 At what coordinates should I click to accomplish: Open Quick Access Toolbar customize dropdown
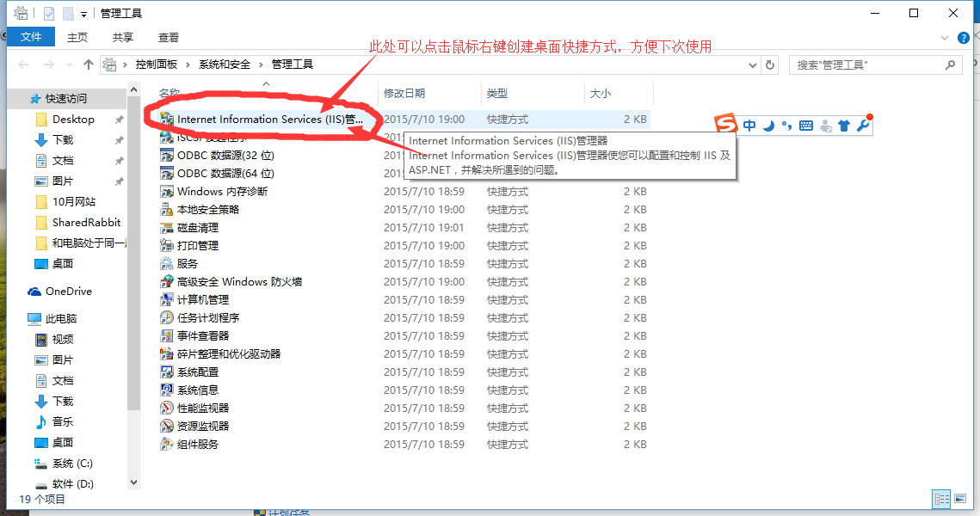83,14
